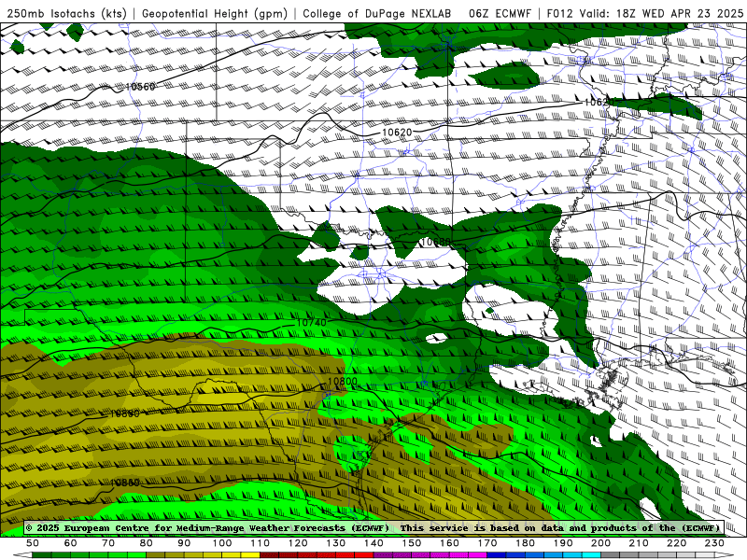The height and width of the screenshot is (560, 747).
Task: Click the 150 label on the color scale
Action: 412,543
